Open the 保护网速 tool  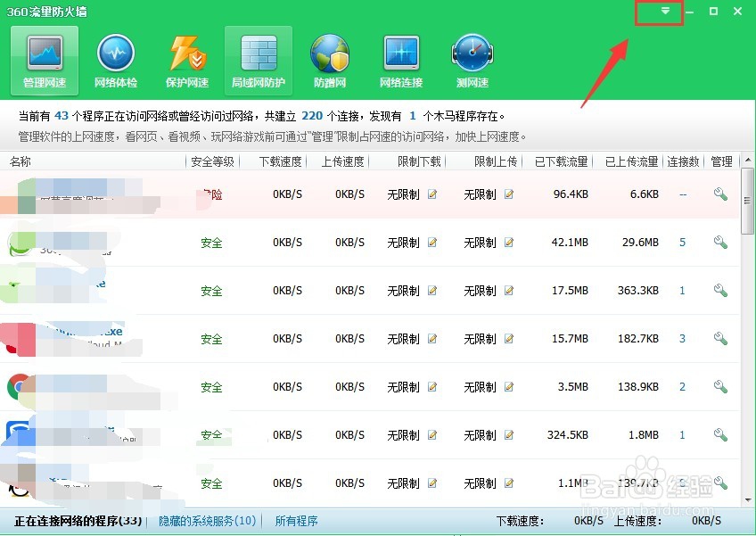(x=187, y=61)
